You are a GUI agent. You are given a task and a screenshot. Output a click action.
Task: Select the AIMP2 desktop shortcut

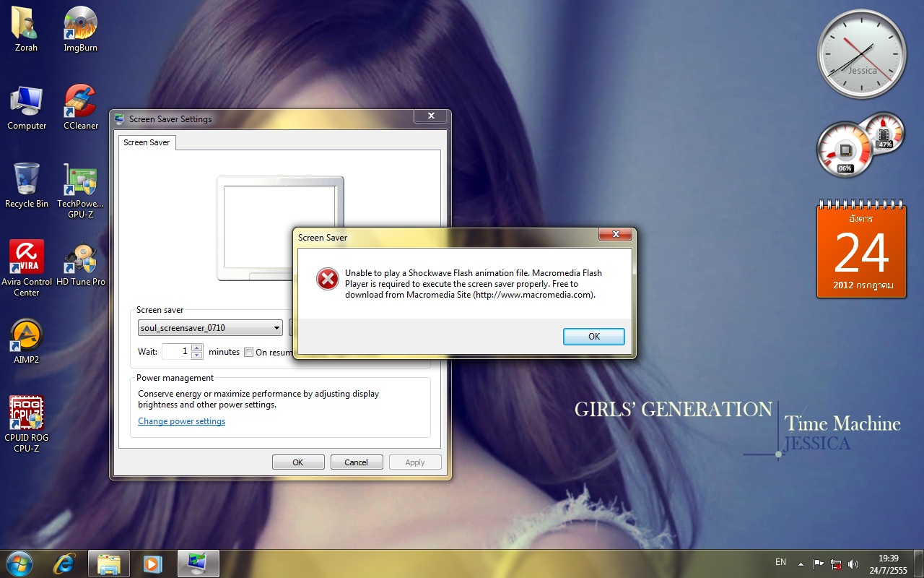pos(27,341)
